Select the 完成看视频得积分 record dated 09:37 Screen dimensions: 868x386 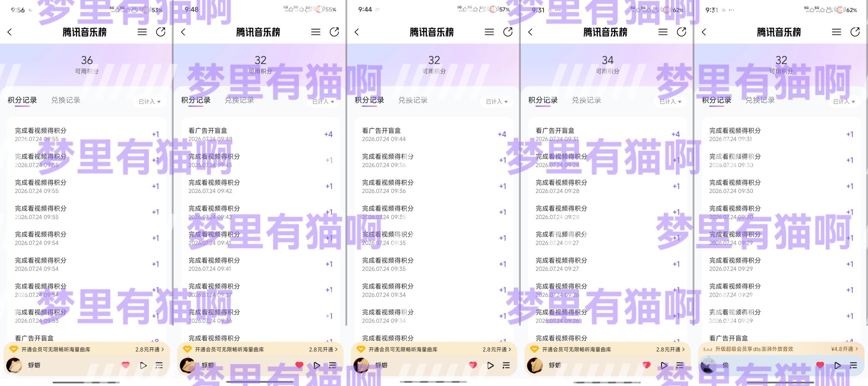click(260, 290)
